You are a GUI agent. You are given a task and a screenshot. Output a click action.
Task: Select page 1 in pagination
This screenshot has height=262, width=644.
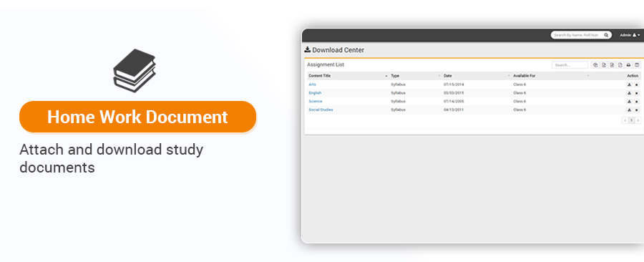[632, 120]
